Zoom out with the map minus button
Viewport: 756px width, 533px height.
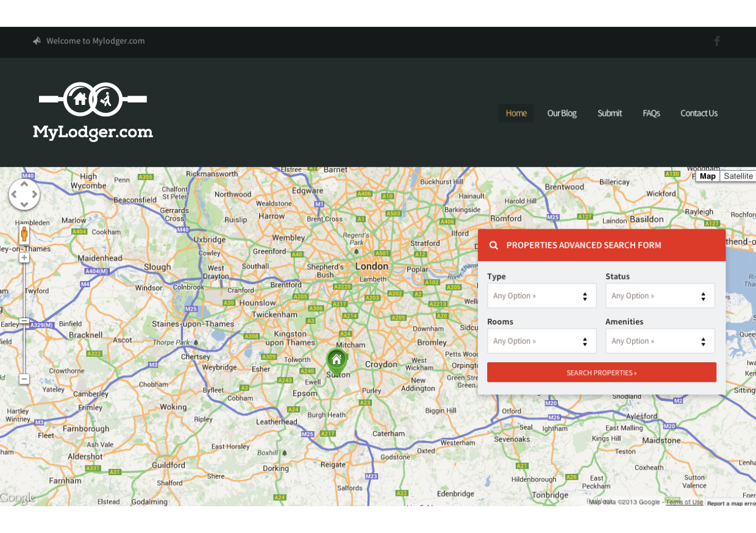click(x=24, y=379)
